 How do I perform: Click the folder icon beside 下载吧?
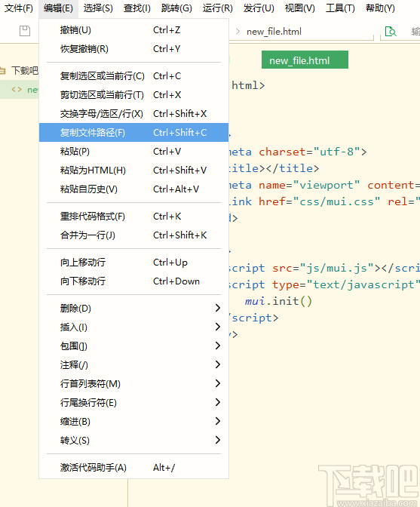(2, 70)
